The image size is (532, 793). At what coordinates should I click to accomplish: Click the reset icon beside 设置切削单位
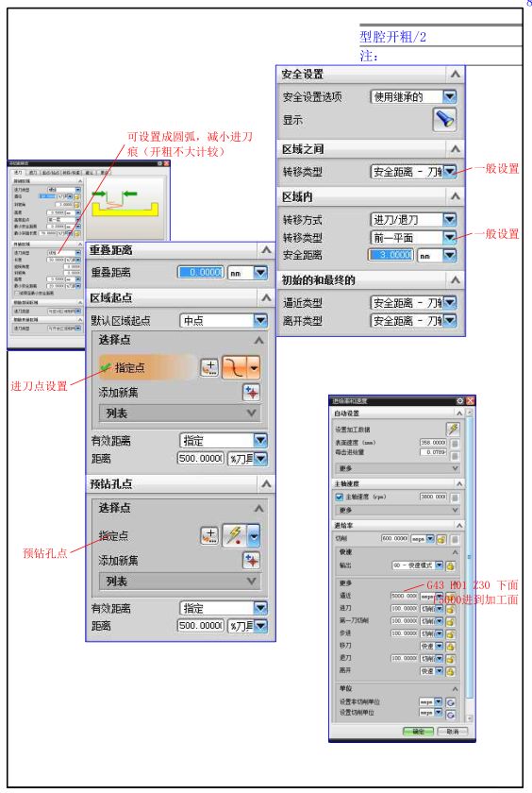click(451, 714)
